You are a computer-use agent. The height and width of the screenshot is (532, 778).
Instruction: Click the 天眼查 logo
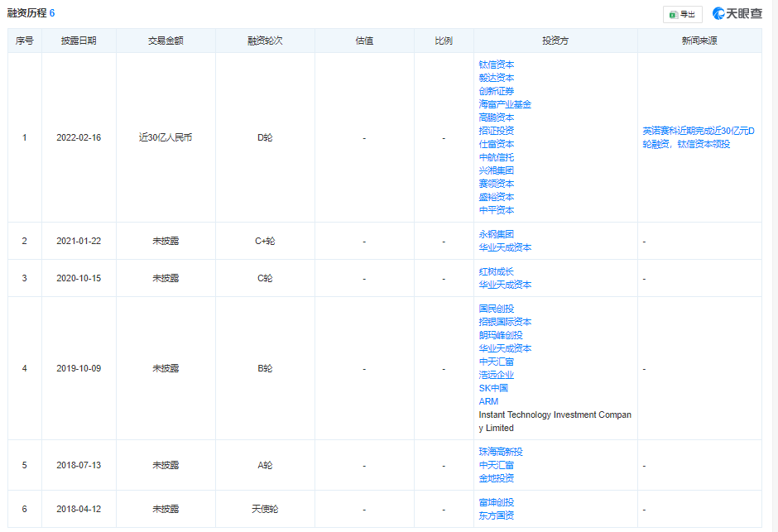point(737,14)
